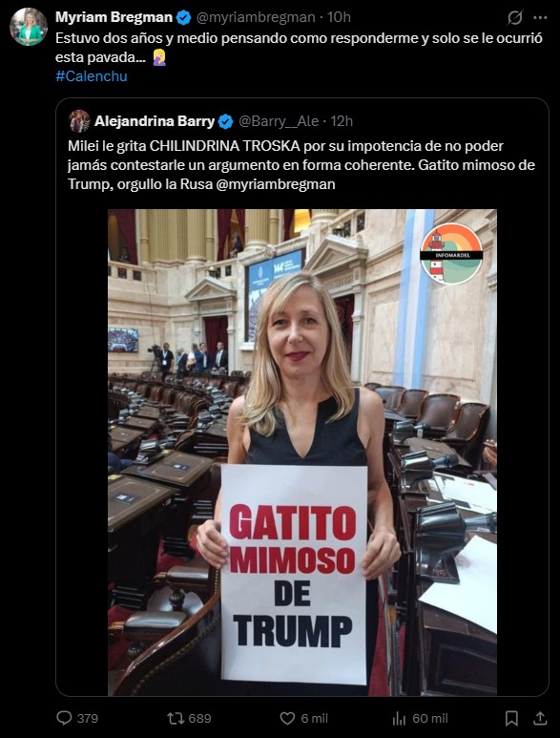
Task: Click the quoted tweet text body
Action: click(x=301, y=165)
